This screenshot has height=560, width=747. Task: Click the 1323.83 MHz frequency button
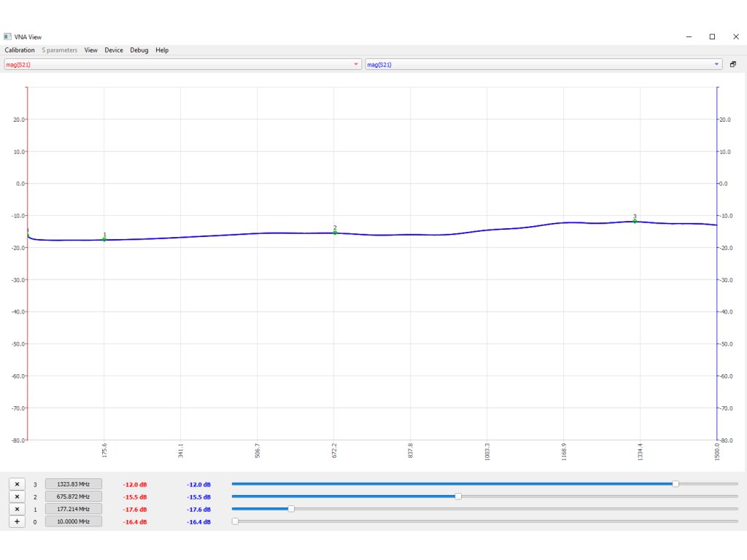click(74, 484)
